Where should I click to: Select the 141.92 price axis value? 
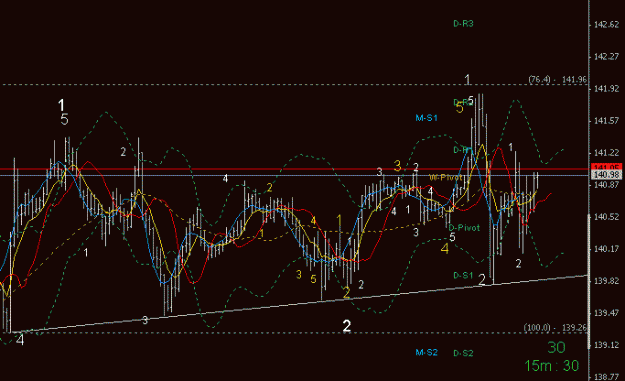pos(606,88)
